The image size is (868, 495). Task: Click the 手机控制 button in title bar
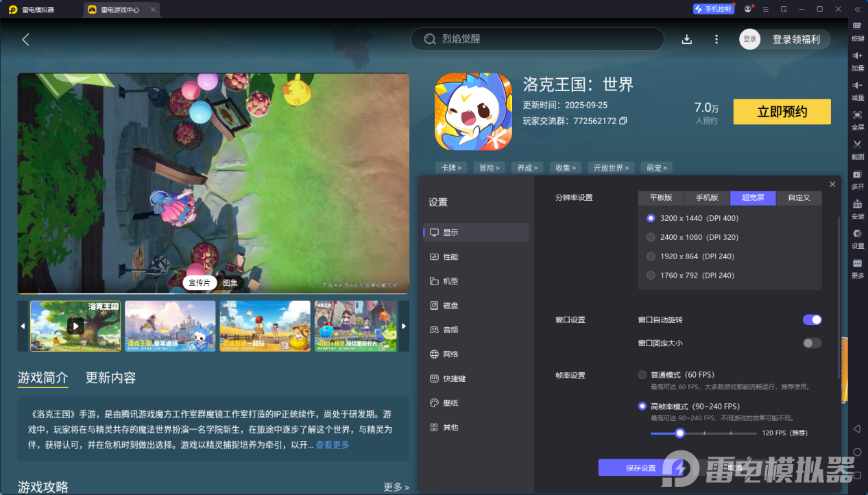click(713, 9)
